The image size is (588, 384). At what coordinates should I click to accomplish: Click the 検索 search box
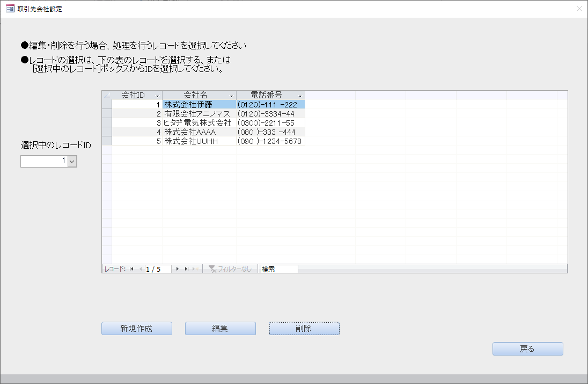pyautogui.click(x=278, y=269)
